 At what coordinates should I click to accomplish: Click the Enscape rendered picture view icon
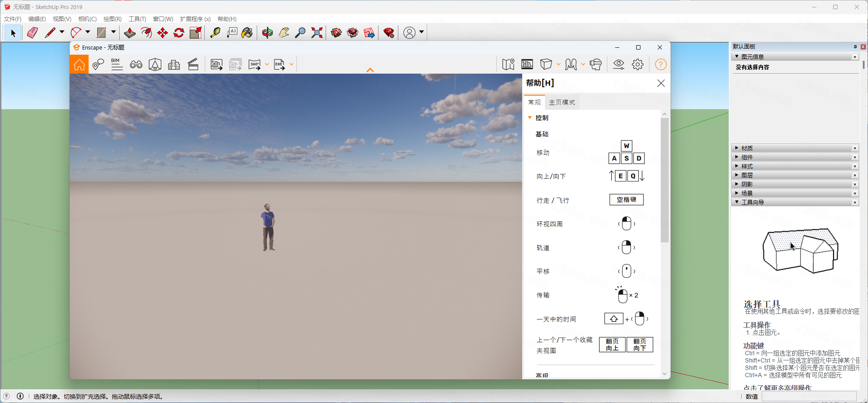(527, 65)
